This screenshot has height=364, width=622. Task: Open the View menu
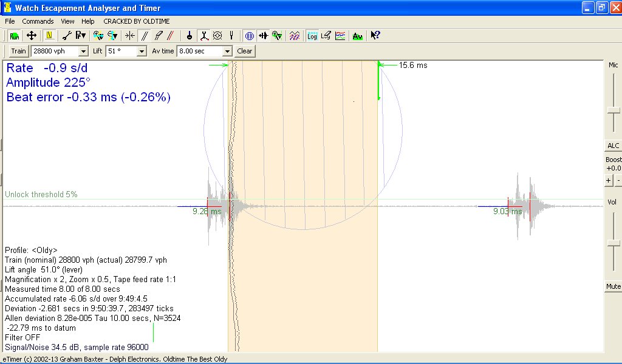click(x=67, y=21)
